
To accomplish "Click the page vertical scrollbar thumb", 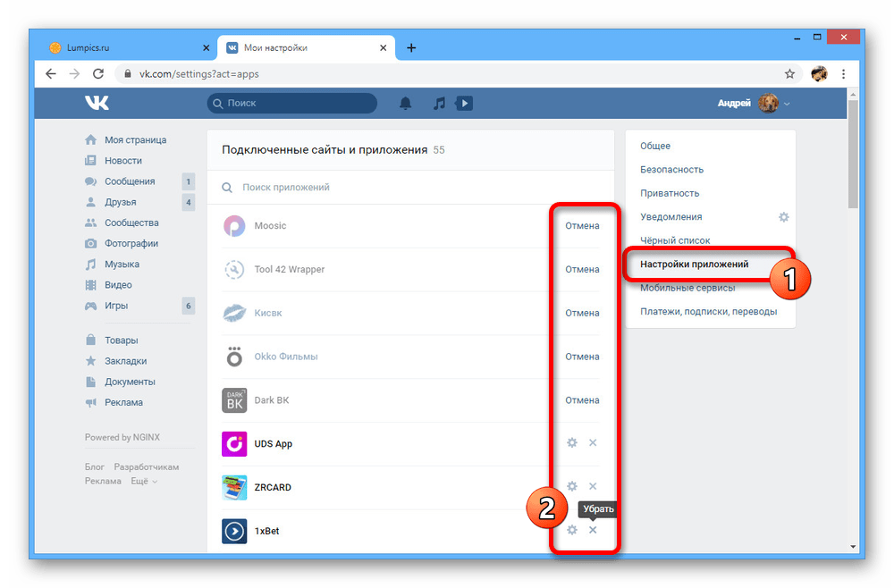I will click(x=853, y=154).
